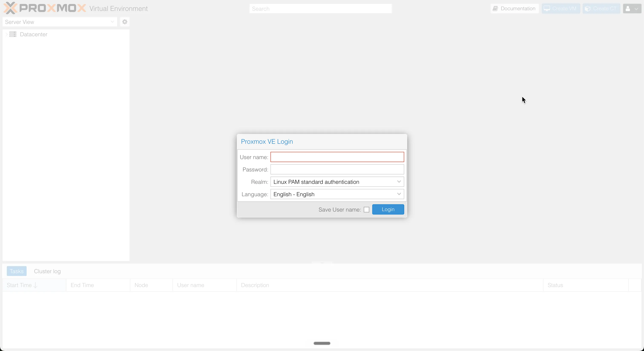Screen dimensions: 644x351
Task: Sort by Node column
Action: 151,285
